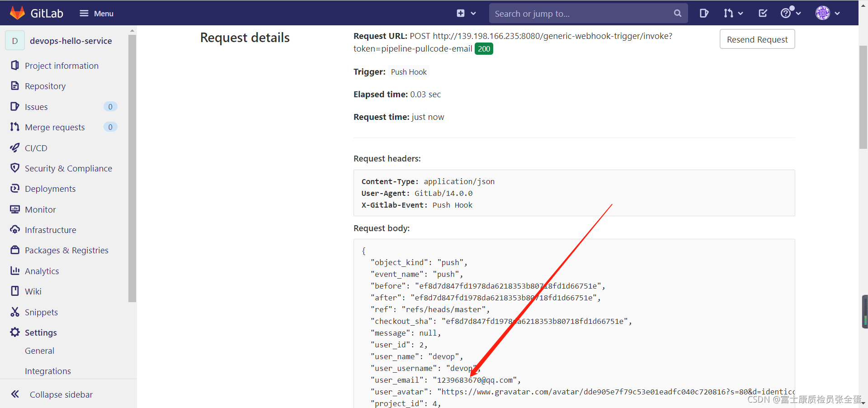Image resolution: width=868 pixels, height=408 pixels.
Task: Open Packages & Registries in the sidebar
Action: pyautogui.click(x=66, y=250)
